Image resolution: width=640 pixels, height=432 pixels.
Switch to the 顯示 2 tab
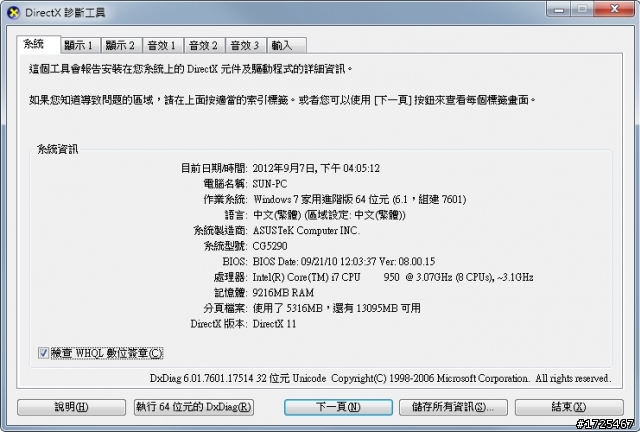[x=121, y=45]
